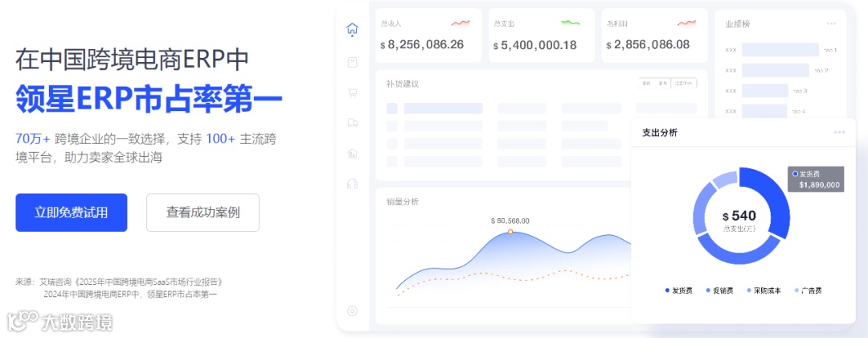The width and height of the screenshot is (868, 338).
Task: Click the 总收入 value $8,256,086.26
Action: point(422,44)
